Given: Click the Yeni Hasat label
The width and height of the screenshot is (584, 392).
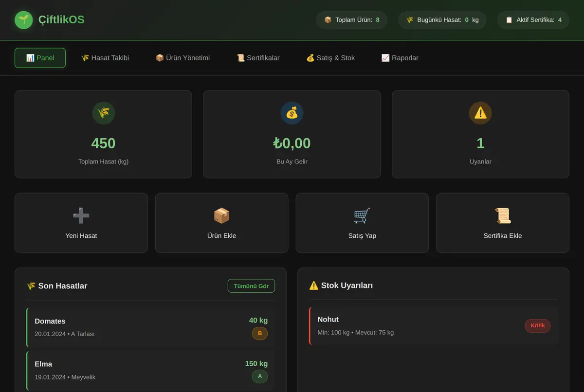Looking at the screenshot, I should point(81,236).
